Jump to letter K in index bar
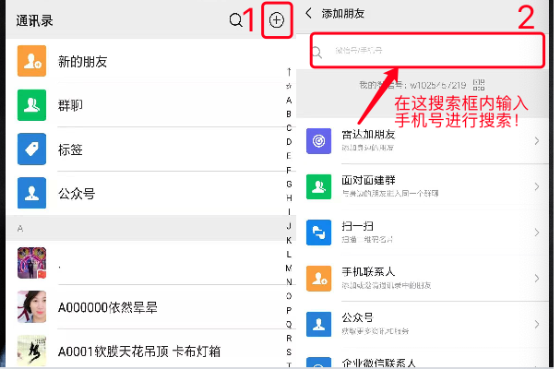Viewport: 554px width, 369px height. coord(289,240)
